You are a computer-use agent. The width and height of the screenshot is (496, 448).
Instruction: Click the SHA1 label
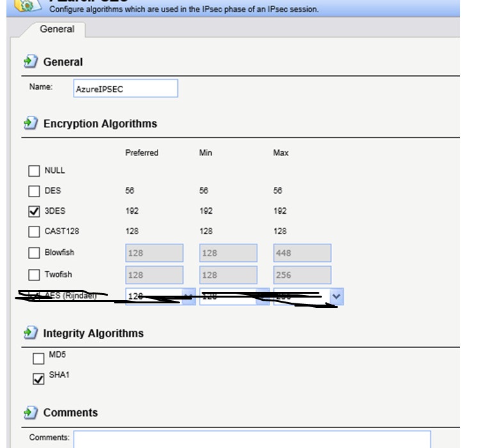coord(59,375)
